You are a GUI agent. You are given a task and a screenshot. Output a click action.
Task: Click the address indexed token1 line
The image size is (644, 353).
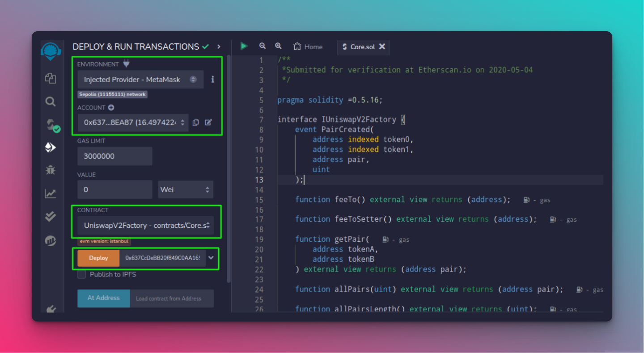pyautogui.click(x=363, y=149)
